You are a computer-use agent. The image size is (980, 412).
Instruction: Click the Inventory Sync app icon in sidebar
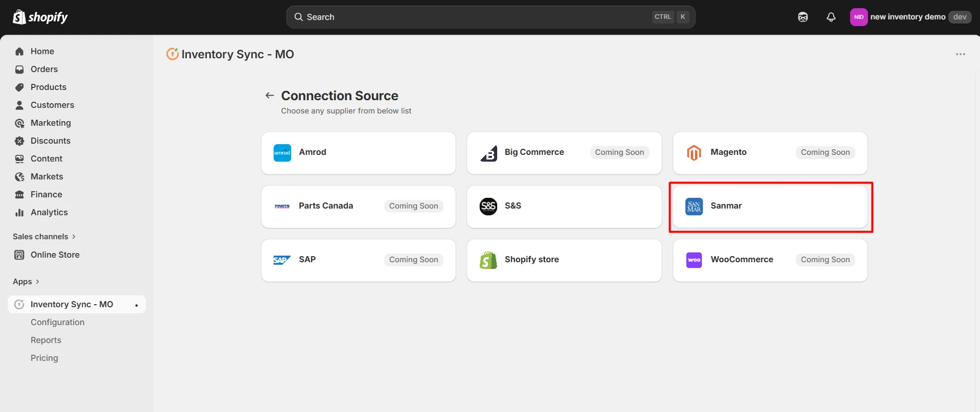point(19,304)
